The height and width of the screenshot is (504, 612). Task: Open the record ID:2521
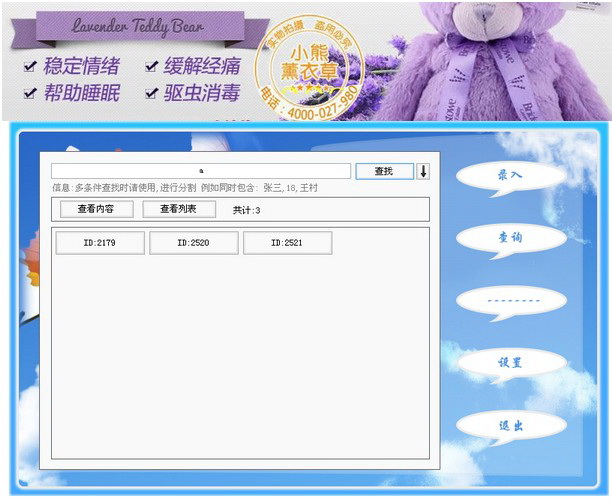coord(287,243)
